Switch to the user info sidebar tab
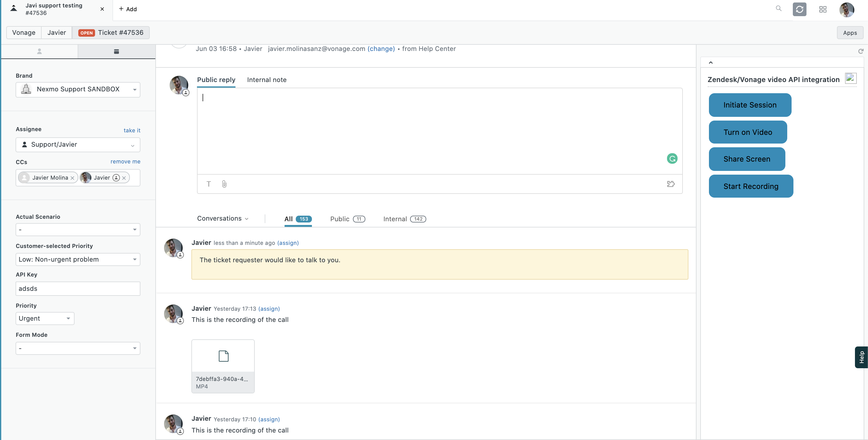This screenshot has height=440, width=868. coord(39,51)
